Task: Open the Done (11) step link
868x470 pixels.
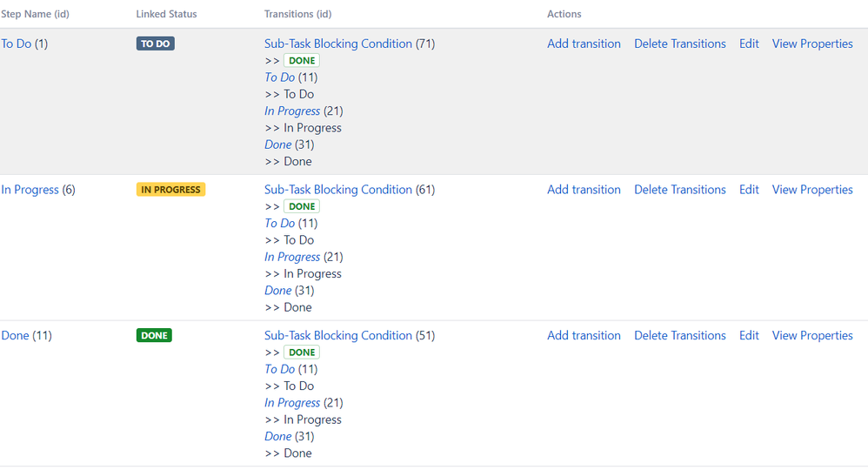Action: [15, 335]
